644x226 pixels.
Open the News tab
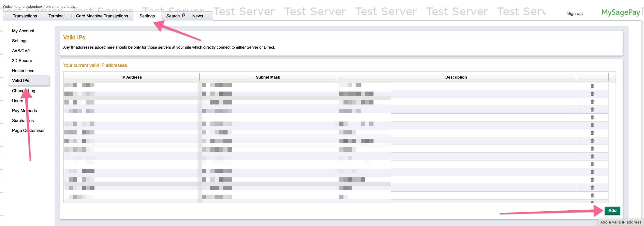[x=197, y=16]
